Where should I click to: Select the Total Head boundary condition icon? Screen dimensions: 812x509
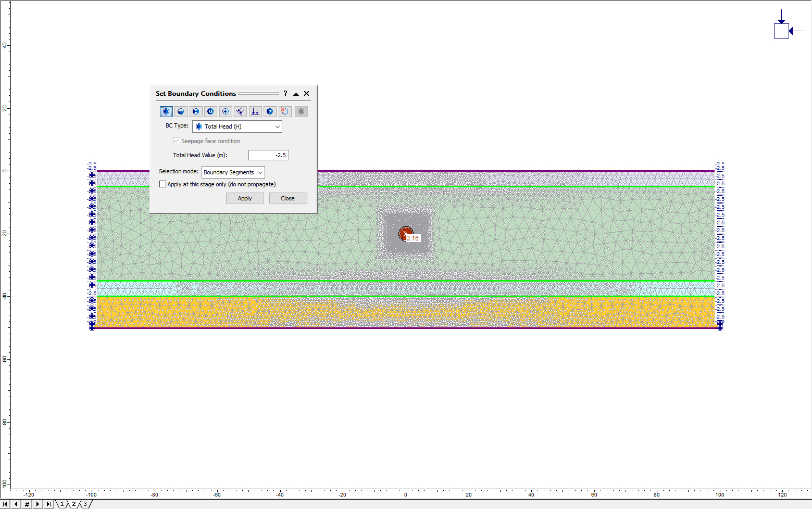(166, 111)
